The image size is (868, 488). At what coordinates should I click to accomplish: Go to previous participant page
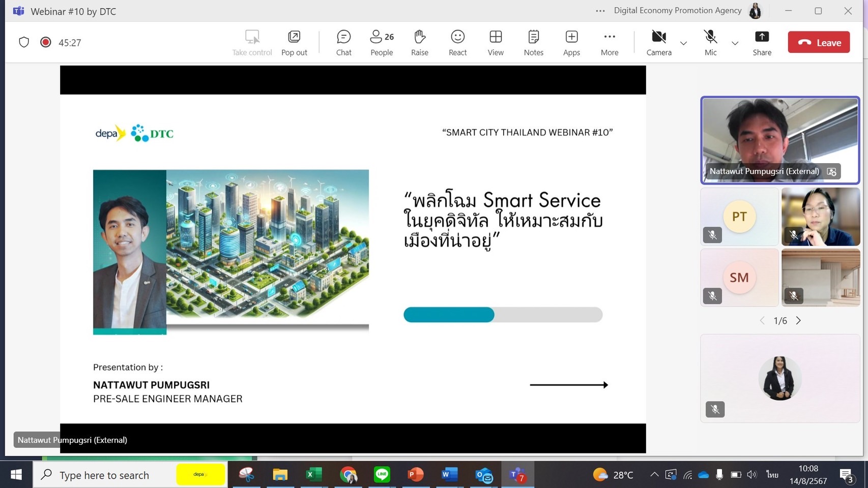coord(762,320)
